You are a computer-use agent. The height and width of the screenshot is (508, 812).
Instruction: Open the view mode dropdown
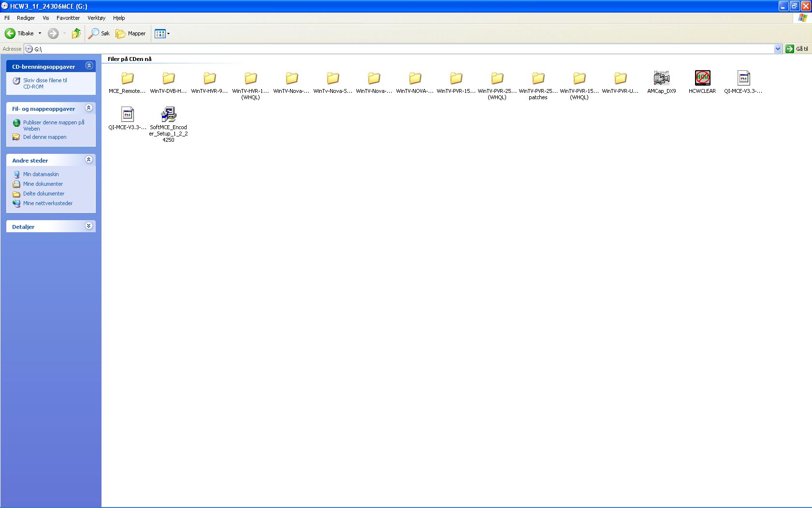pyautogui.click(x=168, y=34)
